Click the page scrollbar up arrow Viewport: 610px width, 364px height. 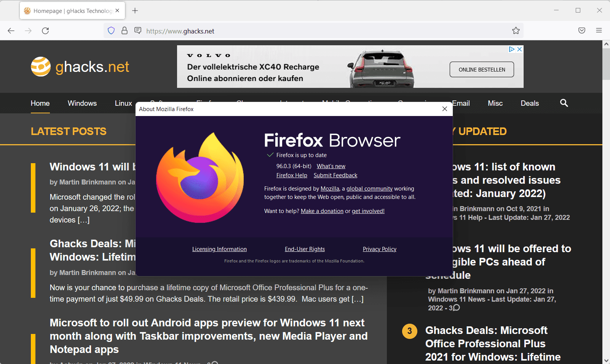point(606,44)
